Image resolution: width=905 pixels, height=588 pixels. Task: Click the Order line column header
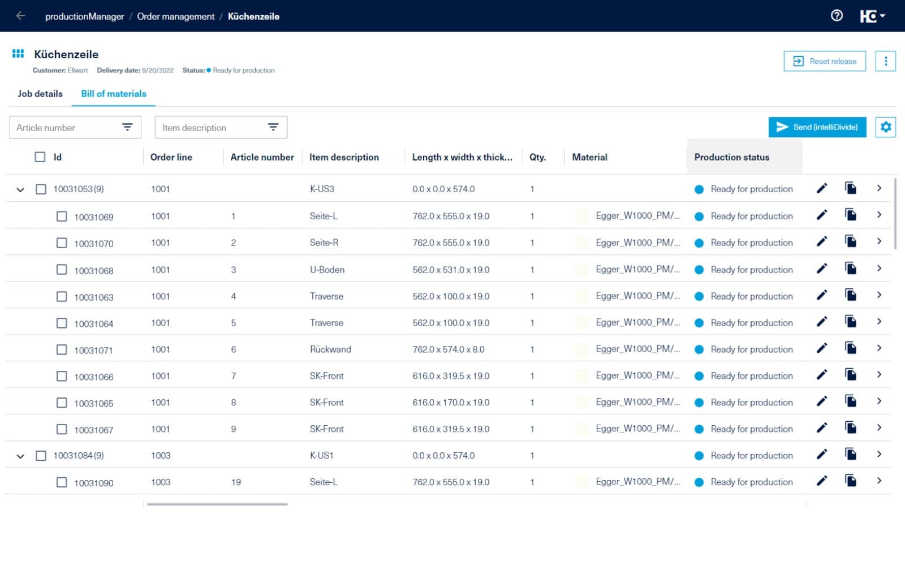[x=171, y=157]
